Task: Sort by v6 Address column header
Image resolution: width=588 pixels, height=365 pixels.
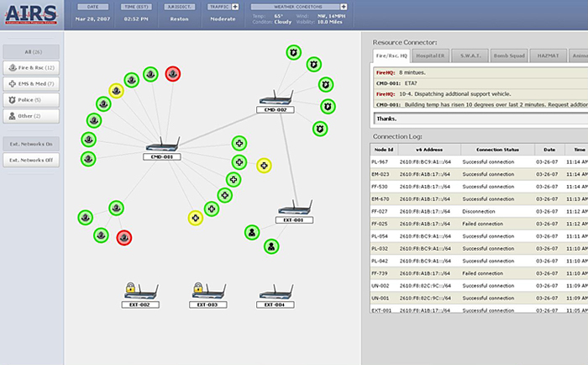Action: click(x=429, y=150)
